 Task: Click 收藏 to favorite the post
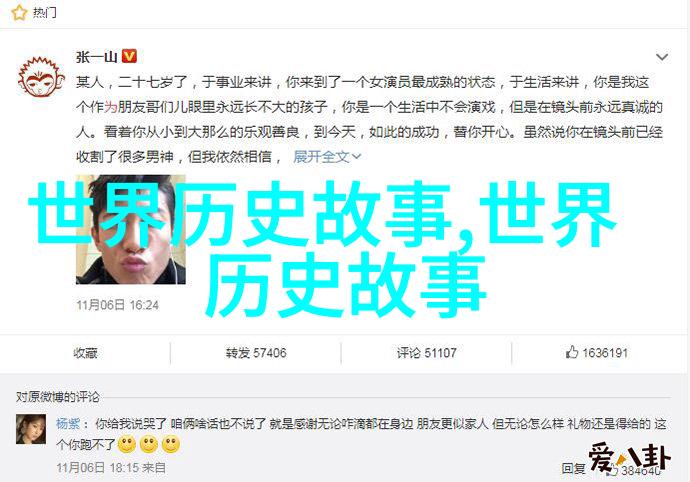tap(85, 353)
